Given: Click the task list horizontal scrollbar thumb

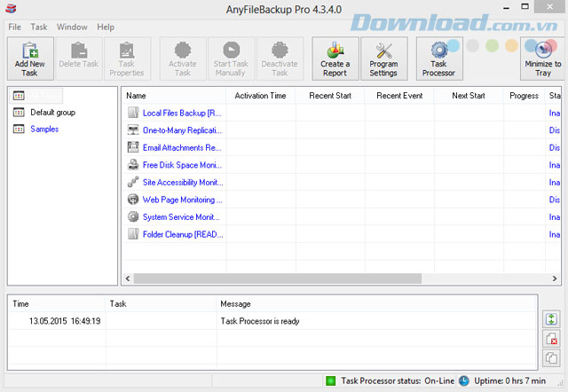Looking at the screenshot, I should pyautogui.click(x=278, y=278).
